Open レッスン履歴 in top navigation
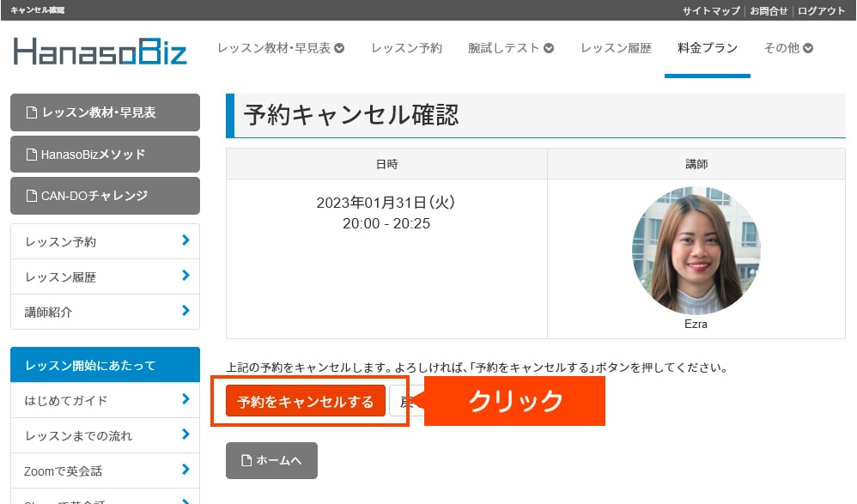857x504 pixels. [x=616, y=48]
